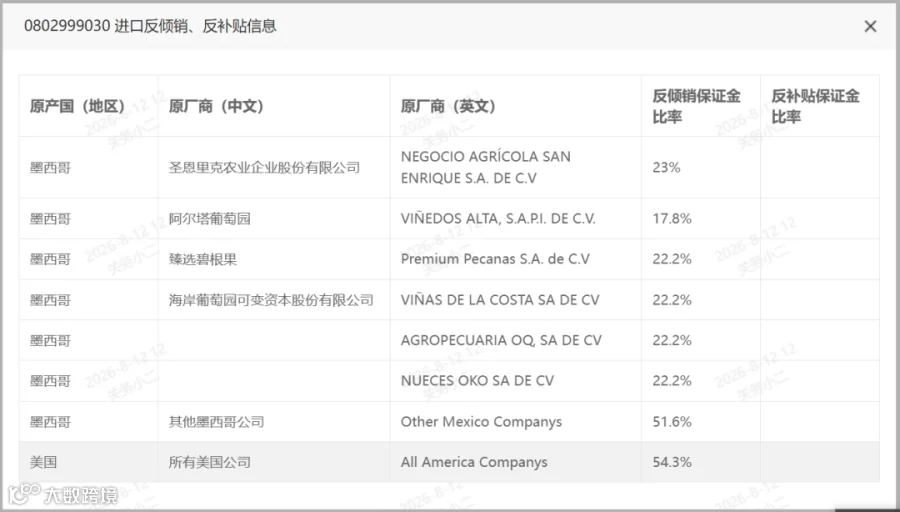Screen dimensions: 900x512
Task: Select the NUECES OKO SA DE CV row
Action: [x=449, y=381]
